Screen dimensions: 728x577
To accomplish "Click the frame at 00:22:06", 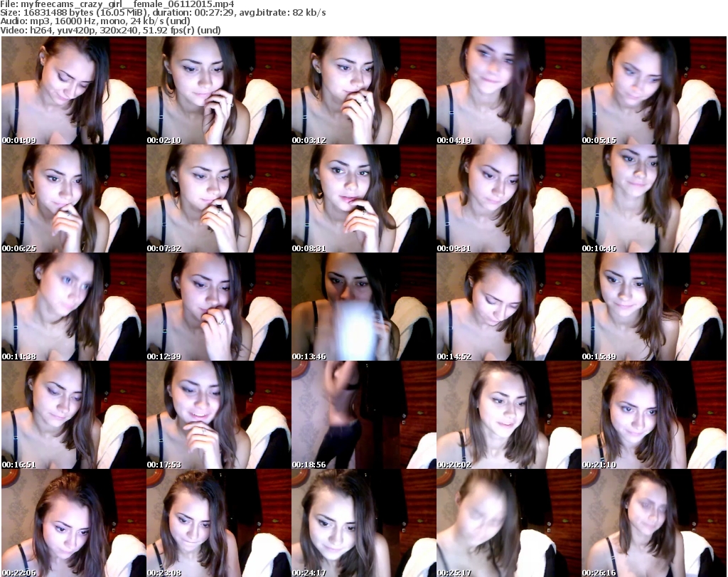I will pos(73,524).
